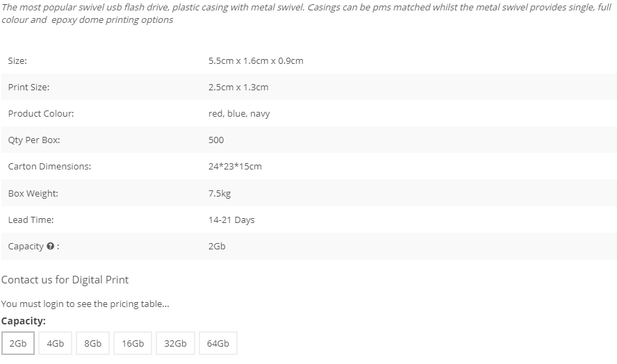Pick the 16Gb capacity option
Image resolution: width=617 pixels, height=364 pixels.
coord(133,343)
